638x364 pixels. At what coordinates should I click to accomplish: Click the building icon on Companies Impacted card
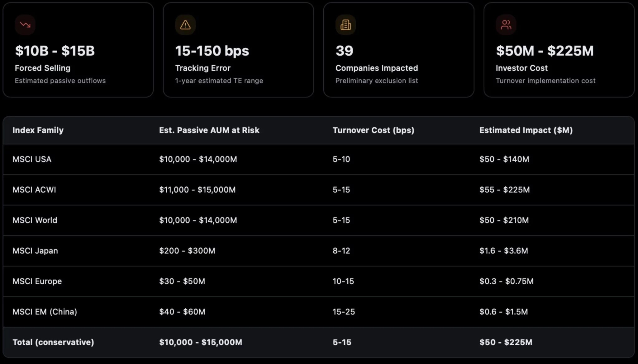tap(346, 25)
